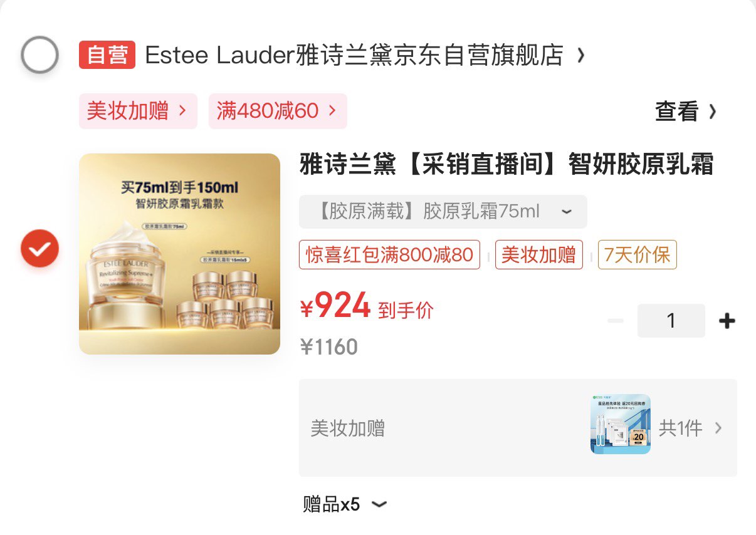
Task: Click the 美妆加赠 tag beside the red packet
Action: coord(539,255)
